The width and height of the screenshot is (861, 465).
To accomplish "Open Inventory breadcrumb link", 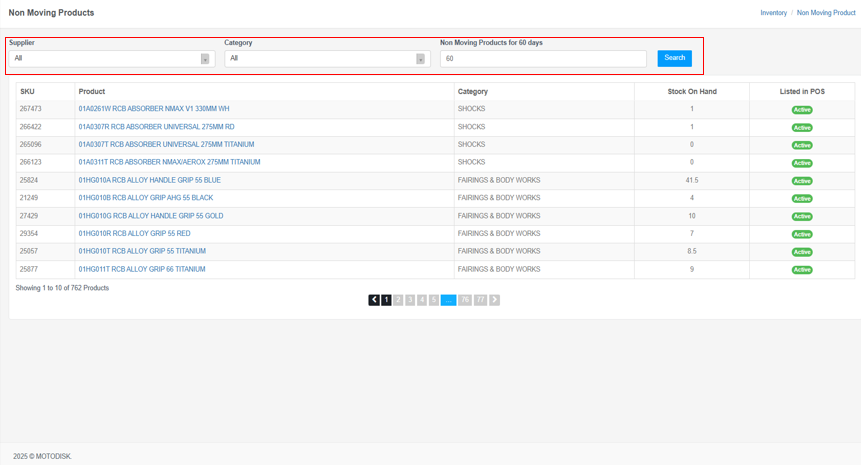I will 773,13.
